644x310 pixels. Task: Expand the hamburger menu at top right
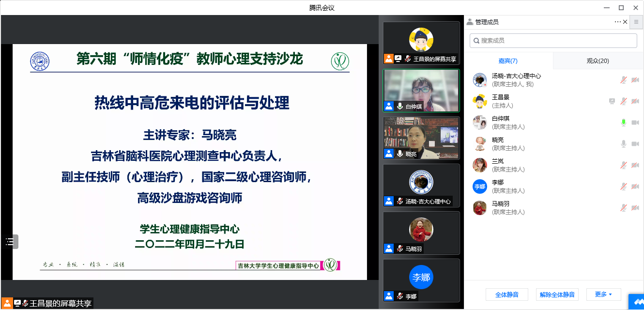pyautogui.click(x=636, y=22)
